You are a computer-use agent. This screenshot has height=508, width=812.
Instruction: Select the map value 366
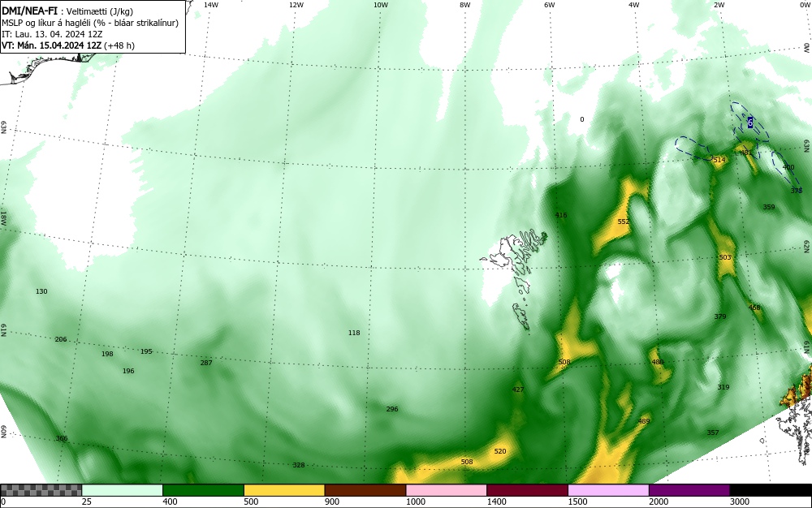pyautogui.click(x=62, y=439)
